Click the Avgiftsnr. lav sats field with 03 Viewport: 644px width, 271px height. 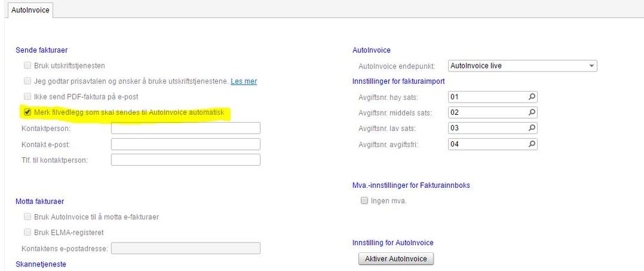coord(493,128)
